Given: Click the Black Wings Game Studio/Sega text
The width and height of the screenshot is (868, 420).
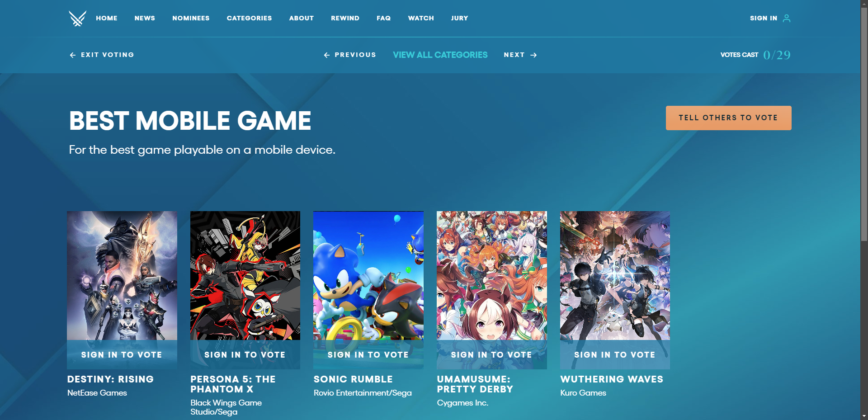Looking at the screenshot, I should [226, 407].
